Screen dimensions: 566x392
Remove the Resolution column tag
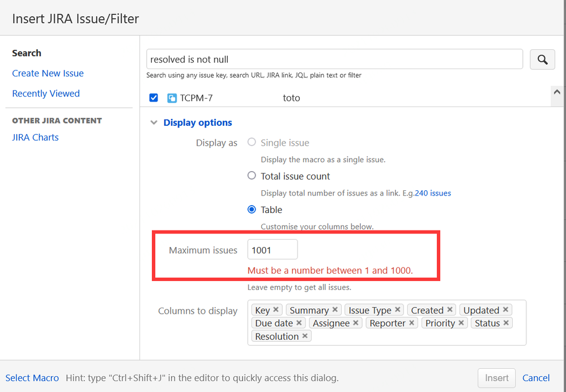click(305, 336)
